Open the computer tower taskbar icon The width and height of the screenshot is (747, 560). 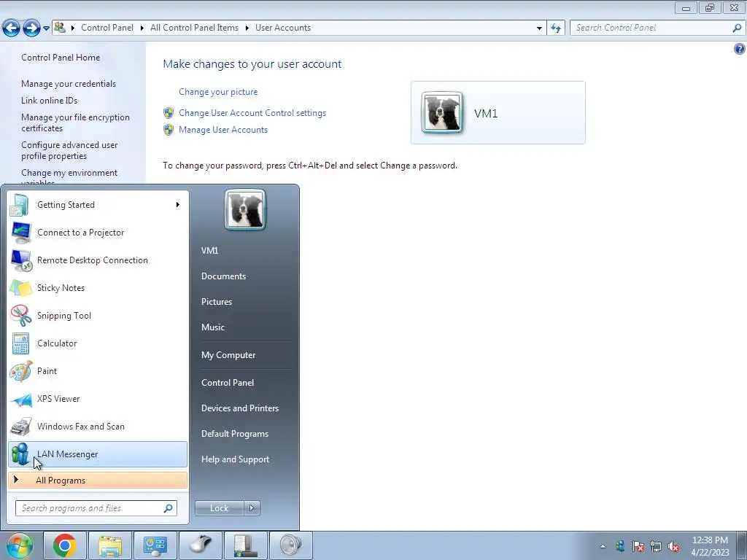246,545
